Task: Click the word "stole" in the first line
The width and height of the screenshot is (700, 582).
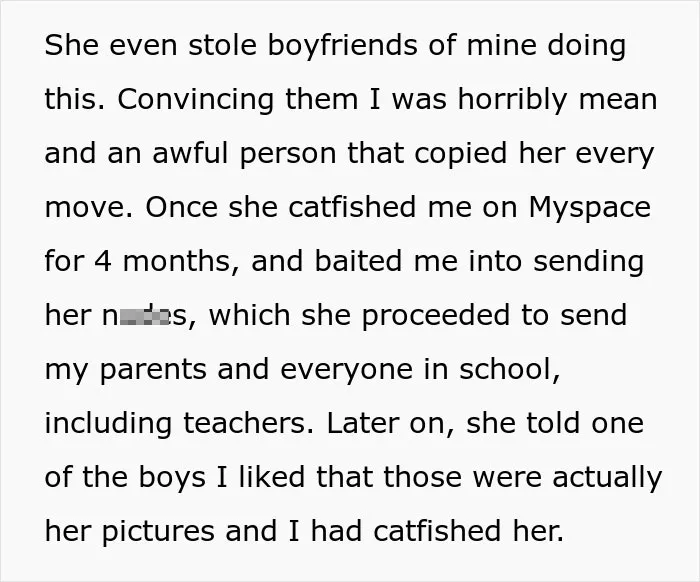Action: [x=222, y=46]
